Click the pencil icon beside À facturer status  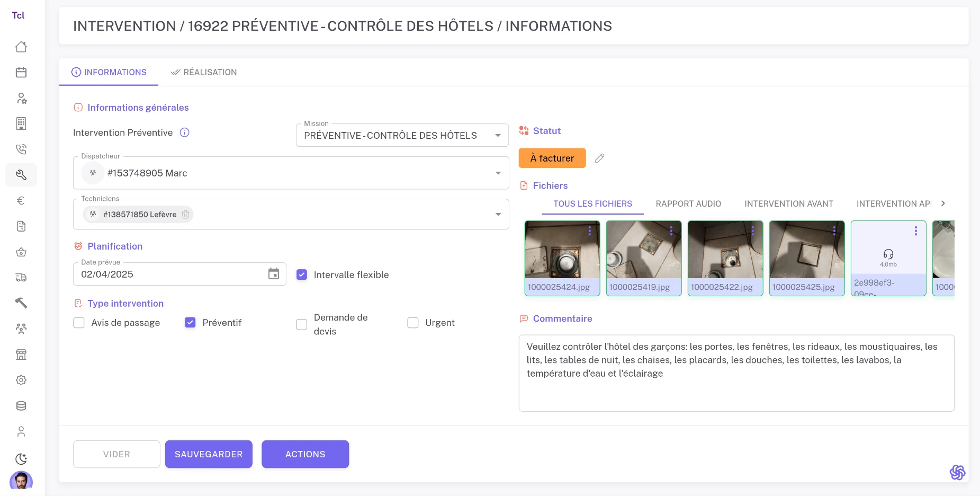point(599,158)
